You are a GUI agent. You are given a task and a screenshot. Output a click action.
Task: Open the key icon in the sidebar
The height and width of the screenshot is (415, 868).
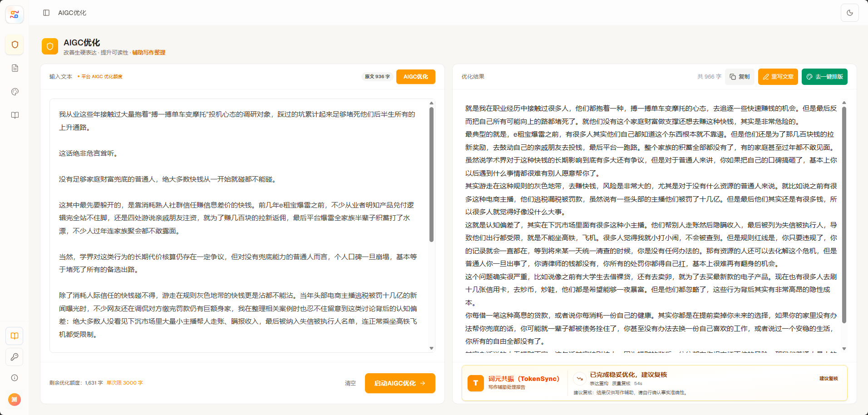15,357
